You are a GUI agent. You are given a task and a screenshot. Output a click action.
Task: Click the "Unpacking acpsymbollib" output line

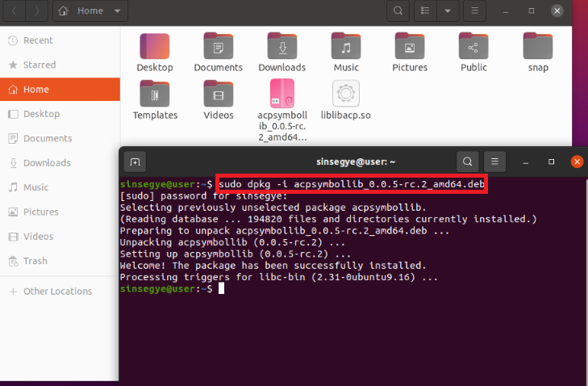(232, 242)
